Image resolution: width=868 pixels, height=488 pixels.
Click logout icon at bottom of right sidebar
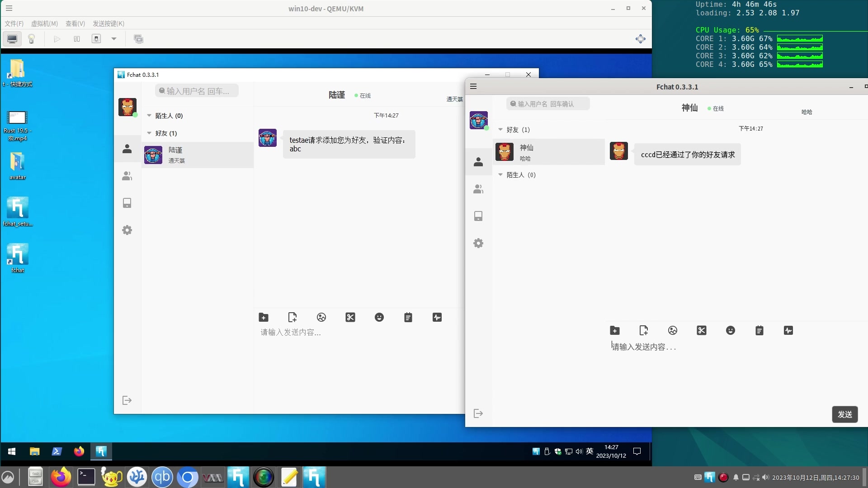(478, 413)
